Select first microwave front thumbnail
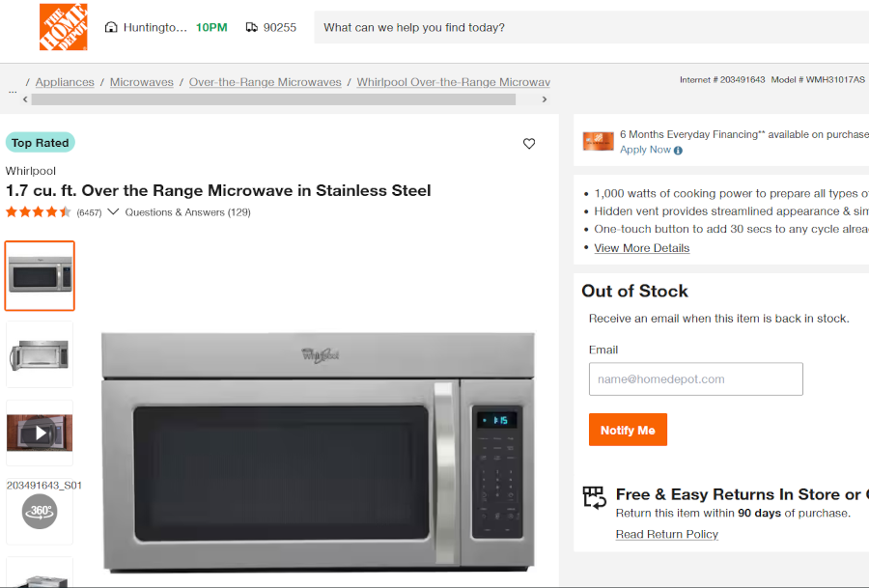 coord(40,275)
